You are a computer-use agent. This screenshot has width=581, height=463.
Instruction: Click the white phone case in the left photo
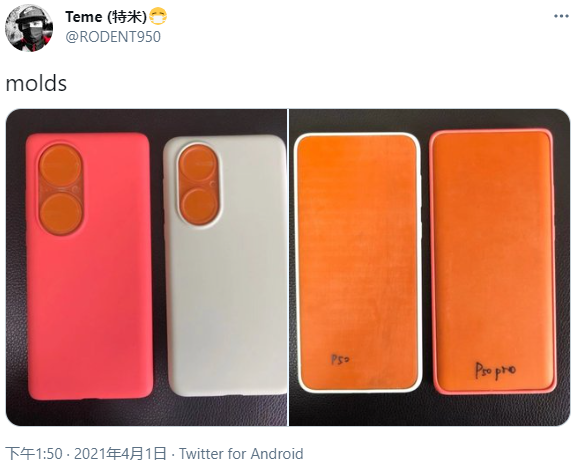pyautogui.click(x=225, y=266)
